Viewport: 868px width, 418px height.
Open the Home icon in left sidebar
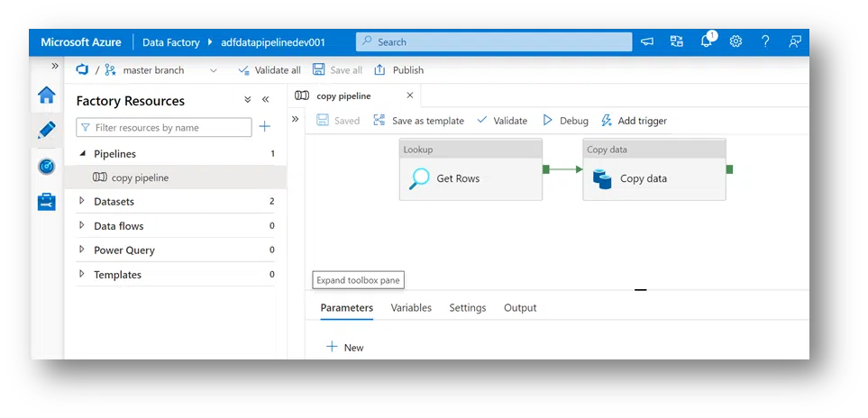(x=46, y=95)
